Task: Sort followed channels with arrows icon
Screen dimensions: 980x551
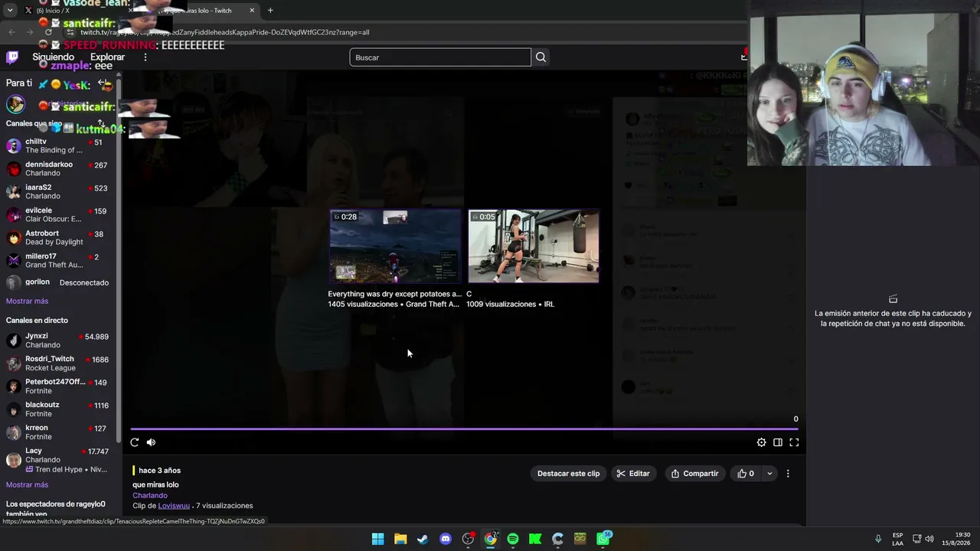Action: (x=101, y=123)
